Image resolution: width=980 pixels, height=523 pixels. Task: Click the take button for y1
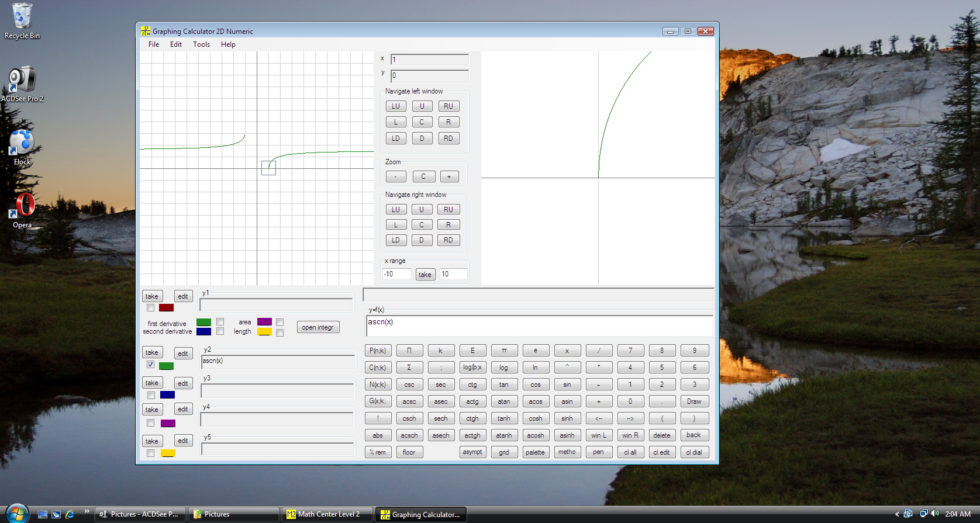click(152, 296)
